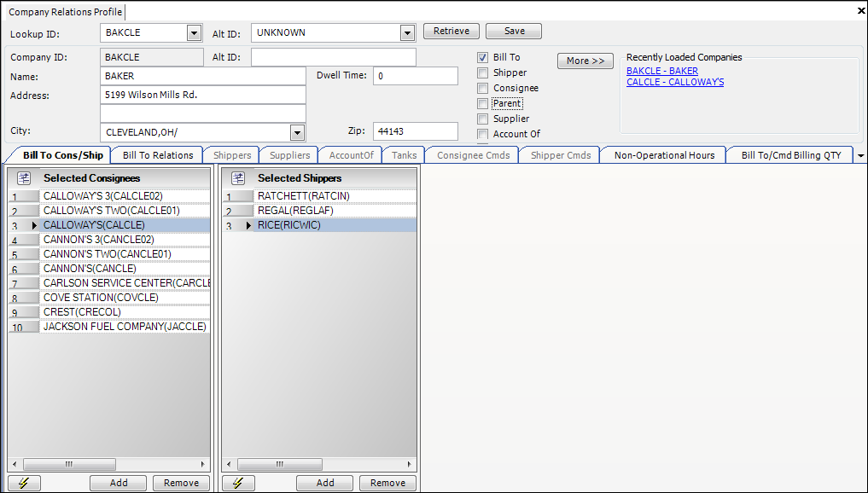Image resolution: width=868 pixels, height=493 pixels.
Task: Open the CALCLE - CALLOWAY'S recent company link
Action: (674, 83)
